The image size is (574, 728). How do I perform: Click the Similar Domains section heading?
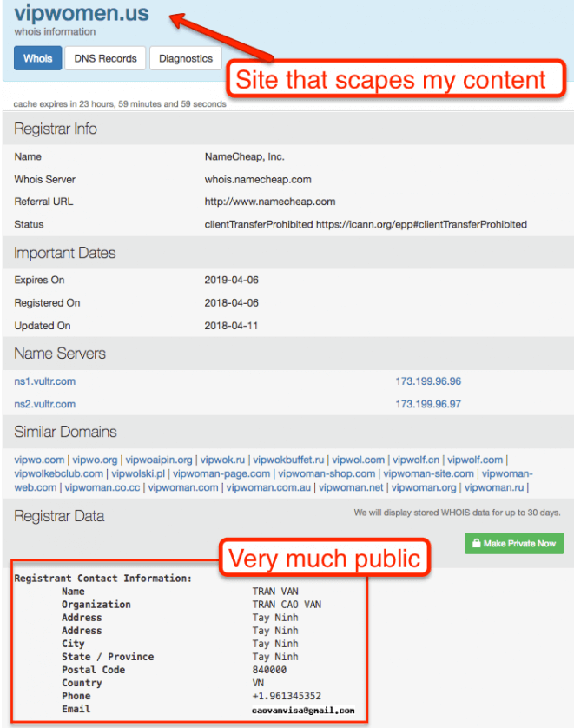65,432
